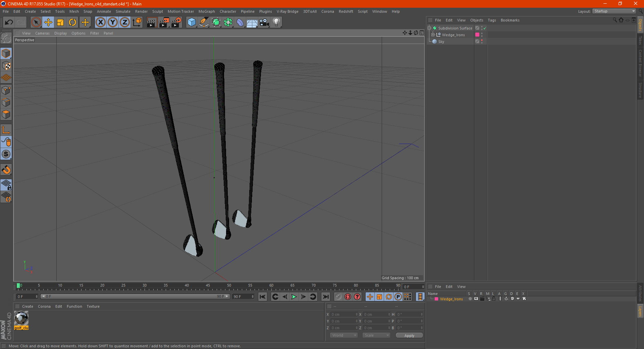644x349 pixels.
Task: Switch to Texture mode in left toolbar
Action: point(6,65)
